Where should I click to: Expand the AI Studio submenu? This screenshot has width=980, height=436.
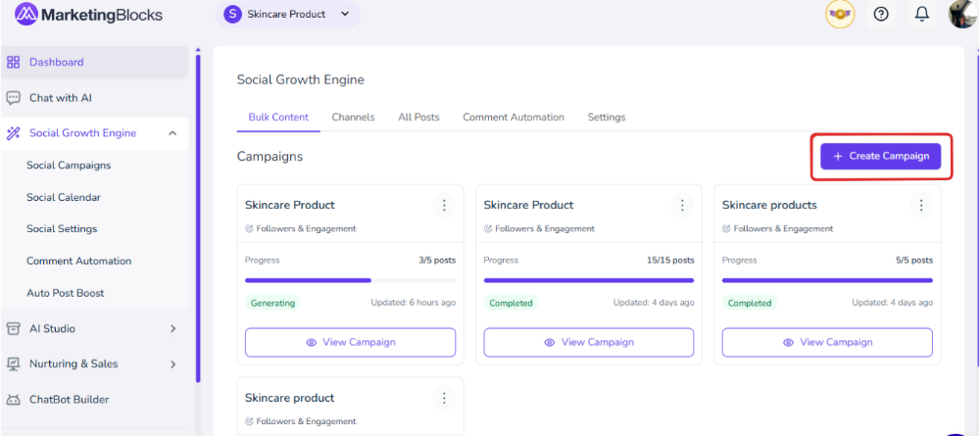pos(172,329)
